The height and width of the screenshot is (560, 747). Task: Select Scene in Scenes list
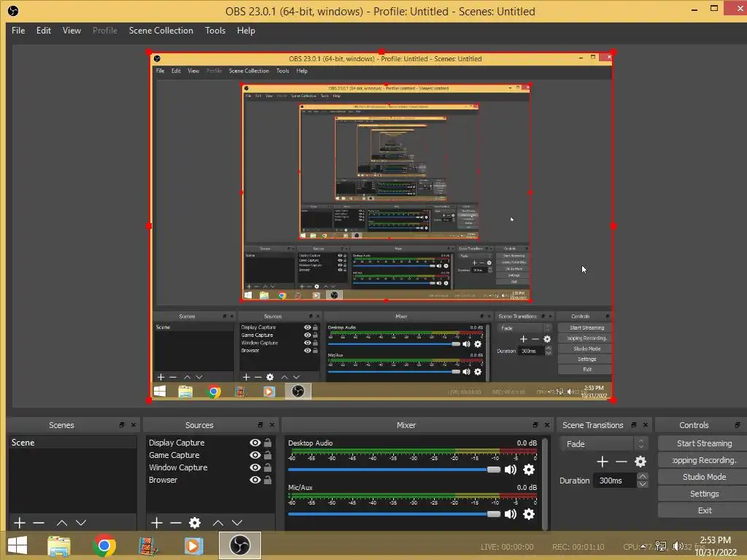pos(72,443)
